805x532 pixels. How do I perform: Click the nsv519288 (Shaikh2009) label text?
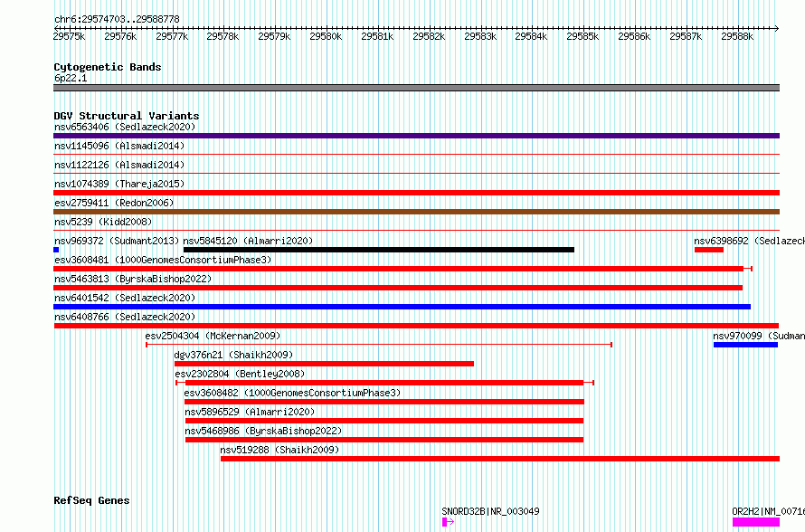279,450
